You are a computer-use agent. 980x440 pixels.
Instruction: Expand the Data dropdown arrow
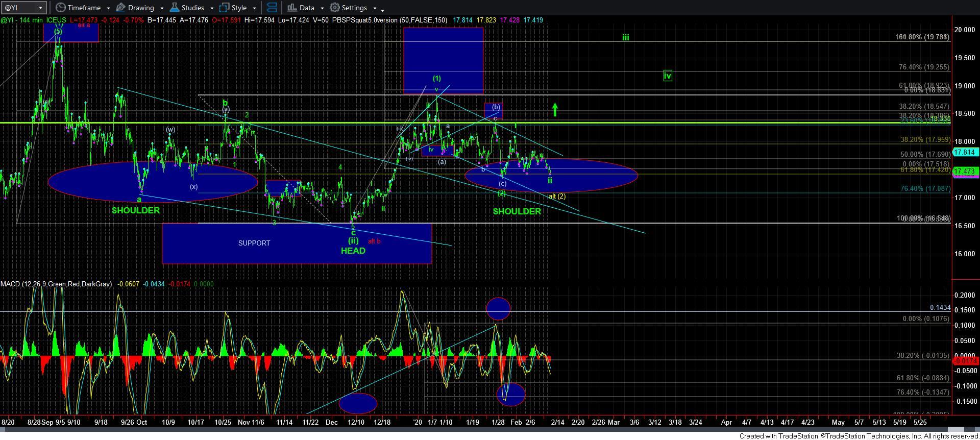(x=322, y=8)
